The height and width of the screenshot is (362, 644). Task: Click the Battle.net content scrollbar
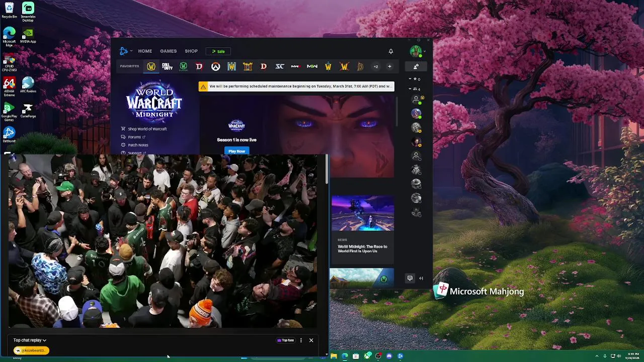point(397,111)
